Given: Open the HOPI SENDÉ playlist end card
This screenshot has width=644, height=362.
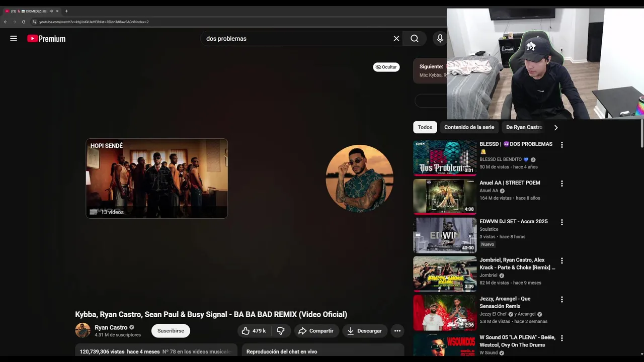Looking at the screenshot, I should point(156,178).
